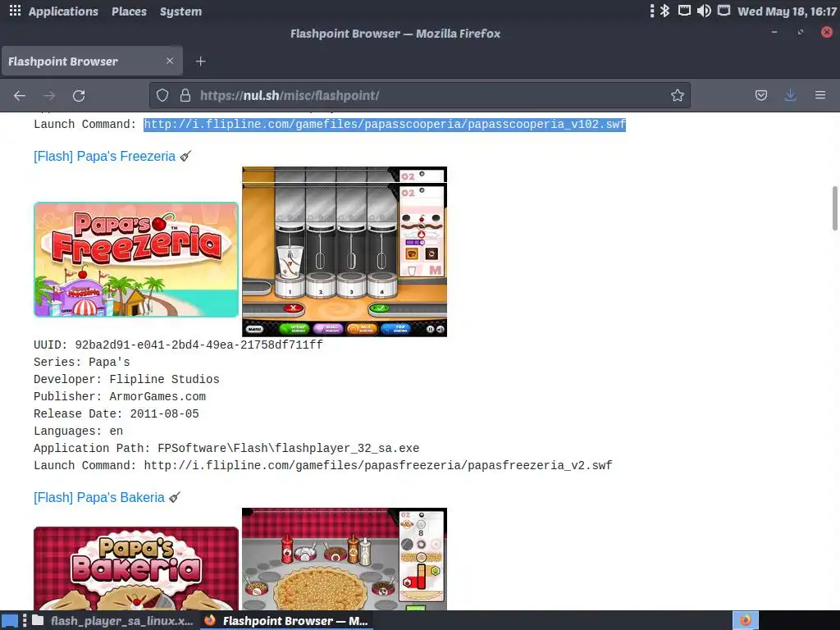The height and width of the screenshot is (630, 840).
Task: Click the forward navigation arrow
Action: coord(49,96)
